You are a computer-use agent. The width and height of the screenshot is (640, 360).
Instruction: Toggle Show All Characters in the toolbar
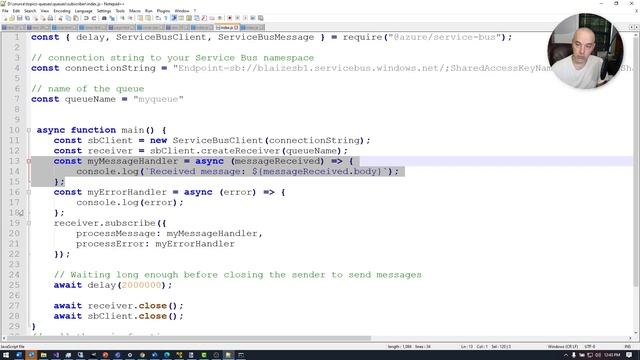click(x=165, y=18)
